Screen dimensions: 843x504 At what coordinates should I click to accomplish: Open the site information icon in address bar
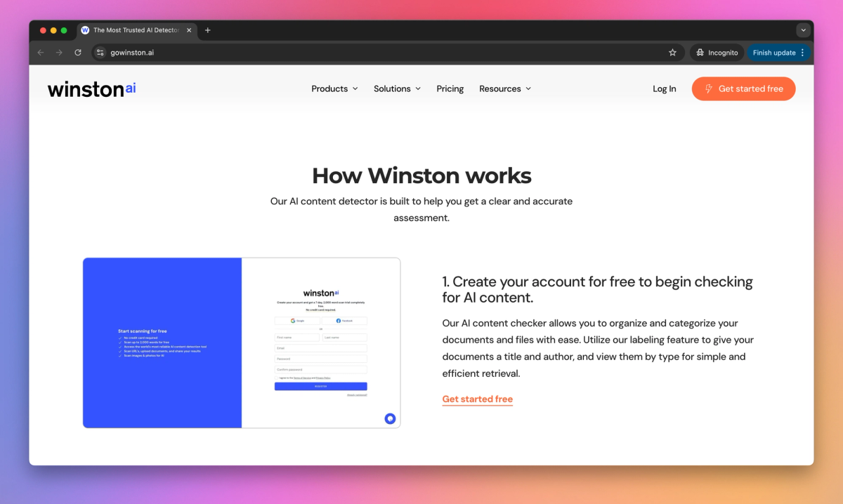click(x=100, y=53)
